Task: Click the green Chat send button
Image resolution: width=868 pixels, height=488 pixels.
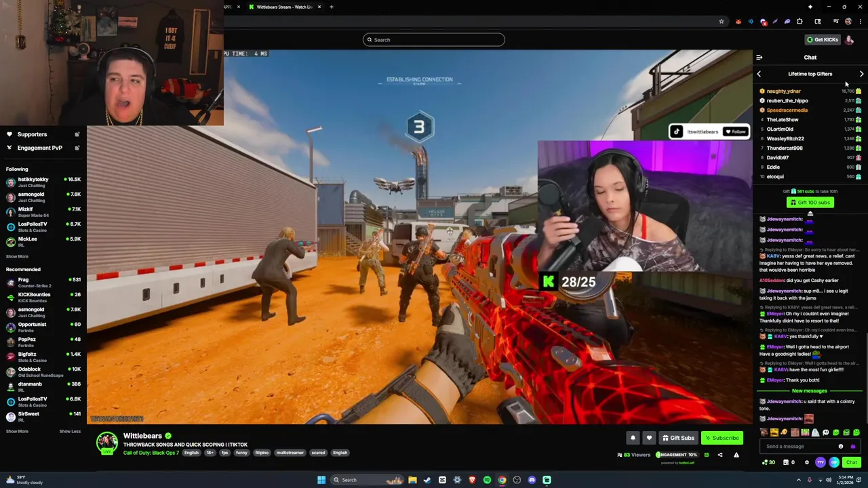Action: tap(852, 462)
